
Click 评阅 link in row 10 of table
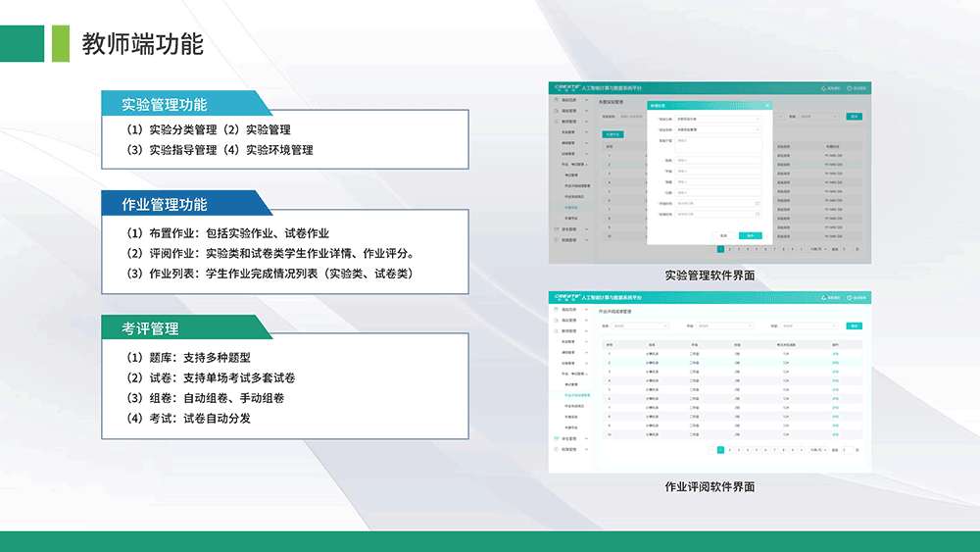click(836, 434)
